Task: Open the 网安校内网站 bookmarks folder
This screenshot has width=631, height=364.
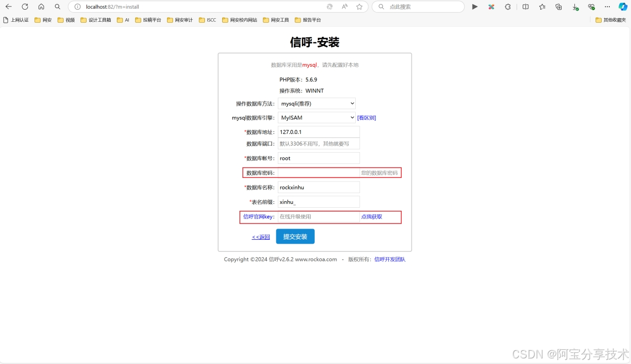Action: tap(239, 20)
